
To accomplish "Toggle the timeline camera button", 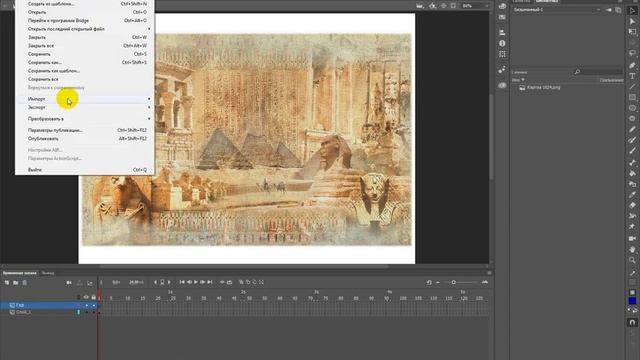I will pos(69,282).
